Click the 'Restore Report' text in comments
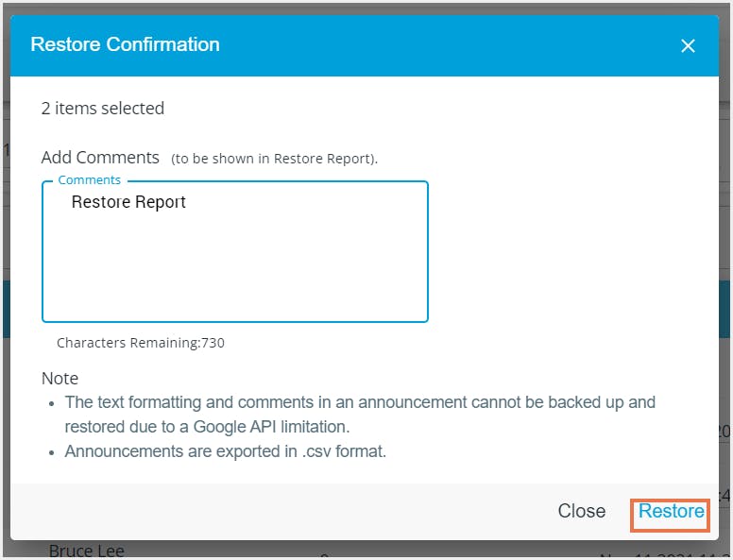 point(128,202)
